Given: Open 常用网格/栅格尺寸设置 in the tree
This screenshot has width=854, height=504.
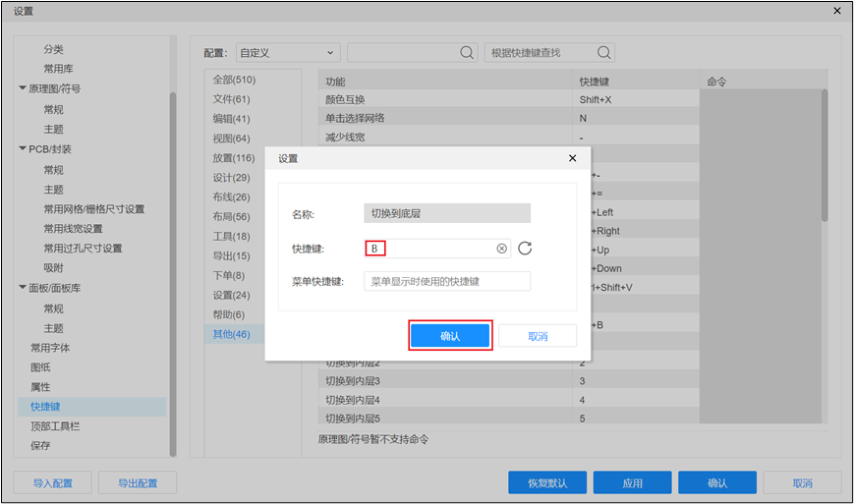Looking at the screenshot, I should point(94,209).
